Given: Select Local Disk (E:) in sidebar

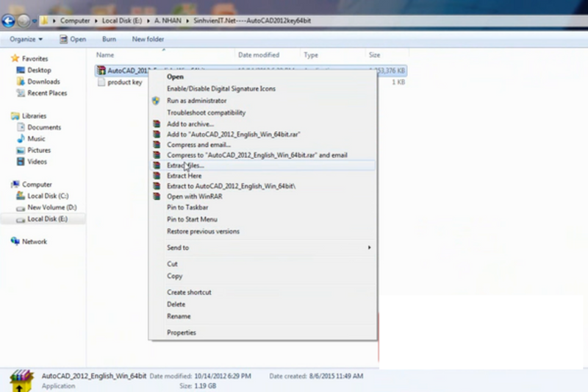Looking at the screenshot, I should pyautogui.click(x=43, y=218).
